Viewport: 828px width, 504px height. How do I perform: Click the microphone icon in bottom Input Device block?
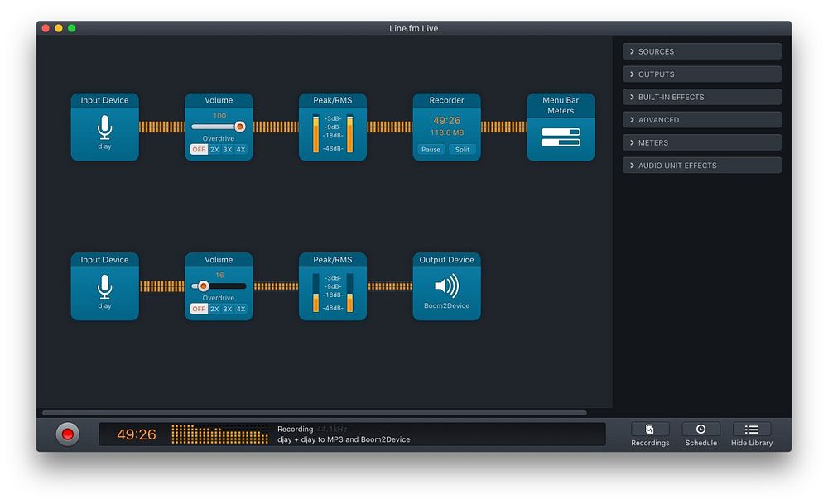104,286
